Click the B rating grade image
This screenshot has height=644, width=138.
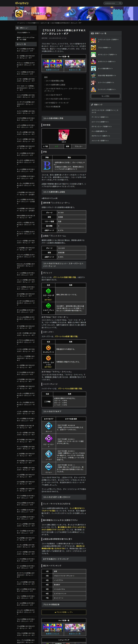47,166
